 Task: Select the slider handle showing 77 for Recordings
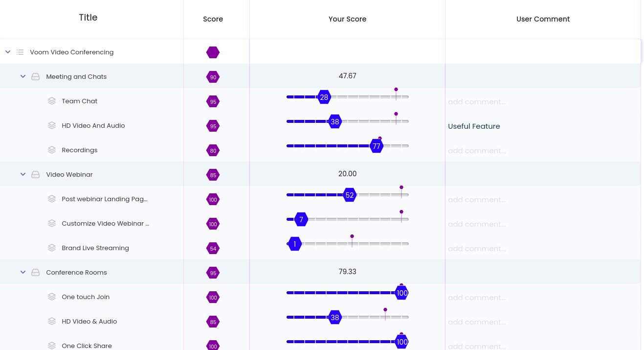click(377, 146)
